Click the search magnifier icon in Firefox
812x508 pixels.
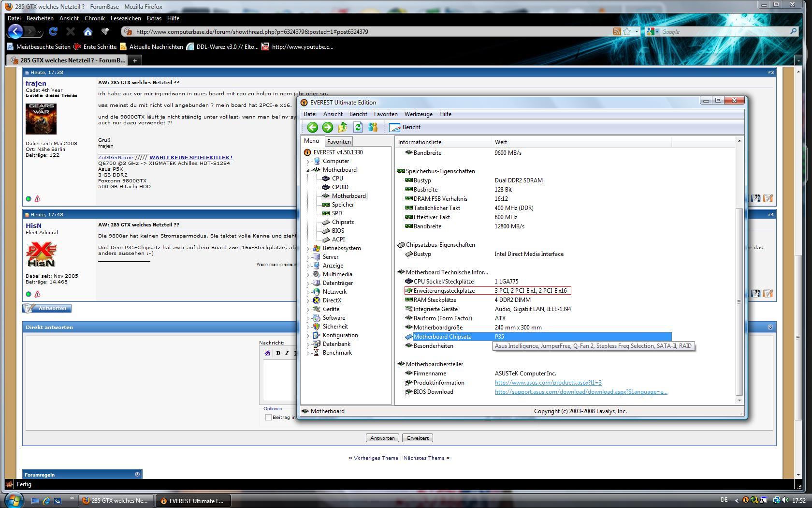click(793, 31)
